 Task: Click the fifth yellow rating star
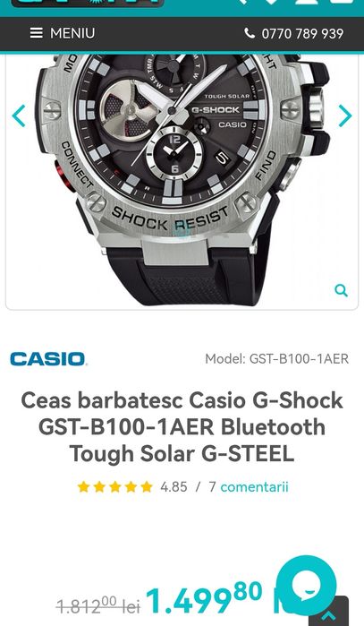coord(147,486)
